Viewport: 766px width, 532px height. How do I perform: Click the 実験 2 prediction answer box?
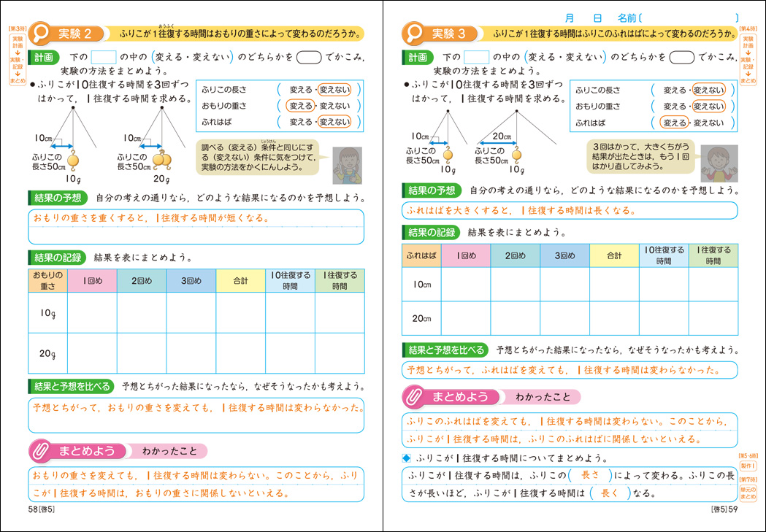196,226
